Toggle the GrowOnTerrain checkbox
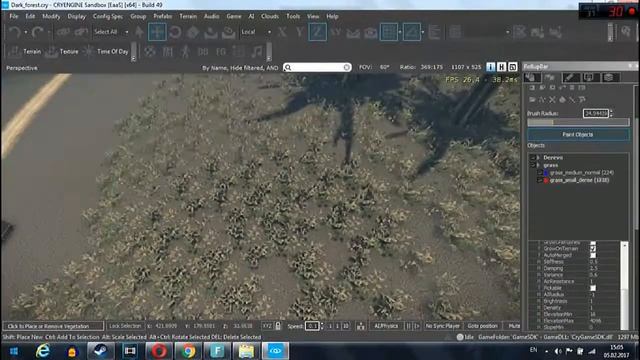Screen dimensions: 640x360 point(593,249)
